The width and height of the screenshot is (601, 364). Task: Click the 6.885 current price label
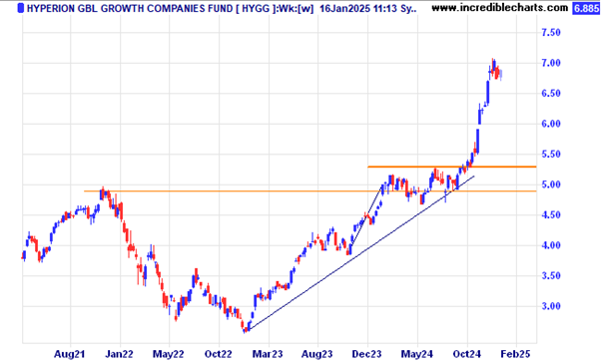(586, 8)
